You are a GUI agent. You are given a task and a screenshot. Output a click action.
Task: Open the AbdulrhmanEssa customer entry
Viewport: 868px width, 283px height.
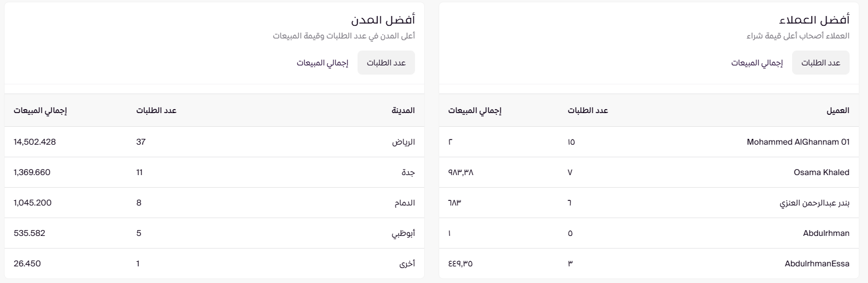tap(817, 263)
